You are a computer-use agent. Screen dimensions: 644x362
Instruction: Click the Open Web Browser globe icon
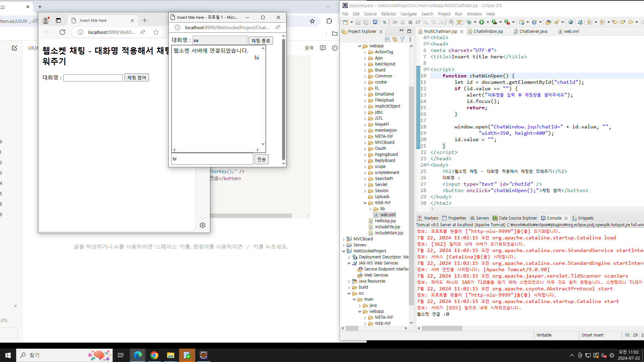[571, 22]
